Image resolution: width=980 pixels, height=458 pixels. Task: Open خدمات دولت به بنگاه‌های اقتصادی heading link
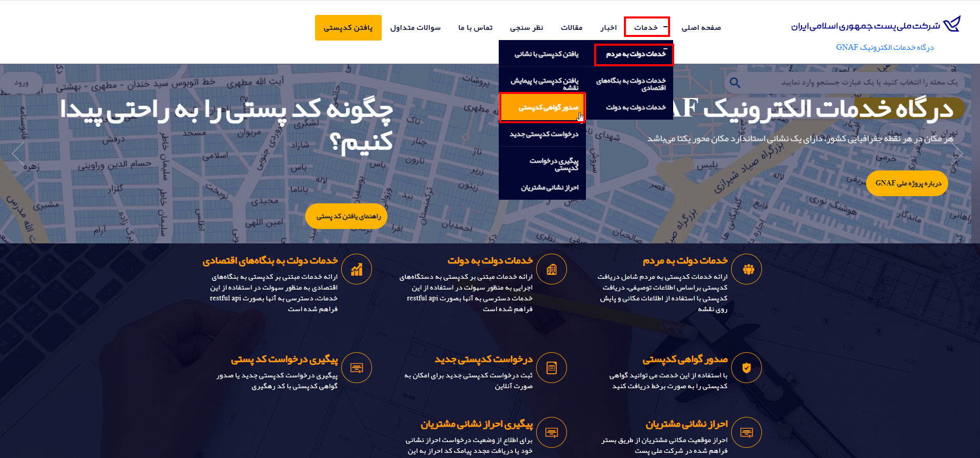pyautogui.click(x=270, y=261)
